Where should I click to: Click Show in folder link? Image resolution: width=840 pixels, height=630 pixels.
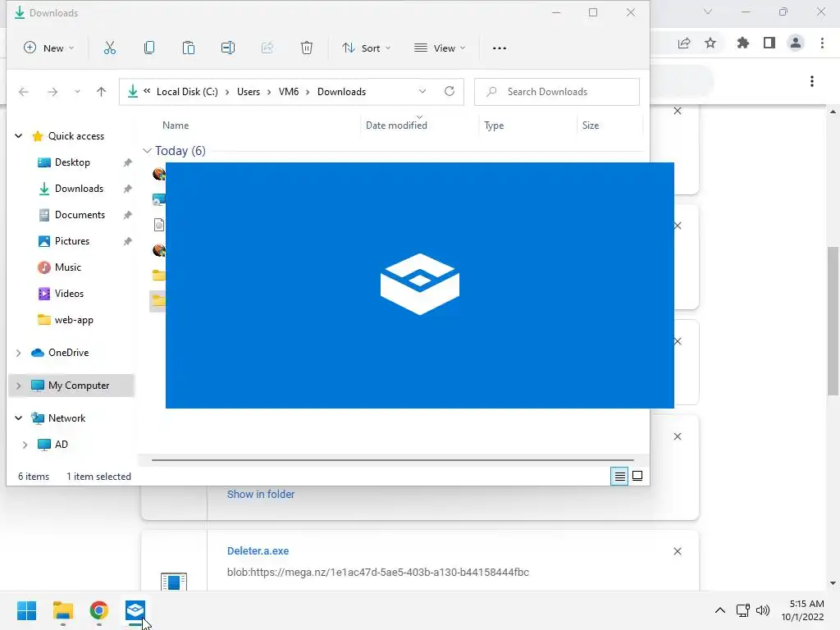pos(261,494)
